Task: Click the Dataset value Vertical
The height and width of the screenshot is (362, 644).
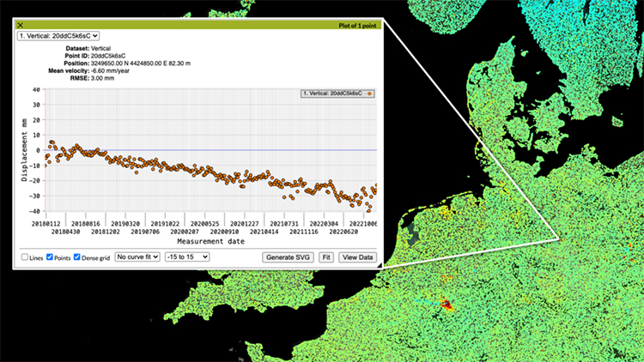Action: (x=100, y=48)
